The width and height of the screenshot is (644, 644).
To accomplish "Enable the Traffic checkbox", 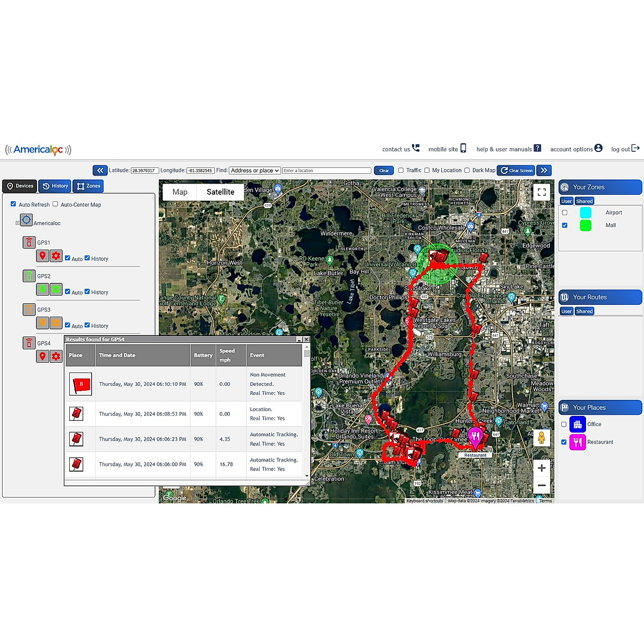I will [x=401, y=170].
